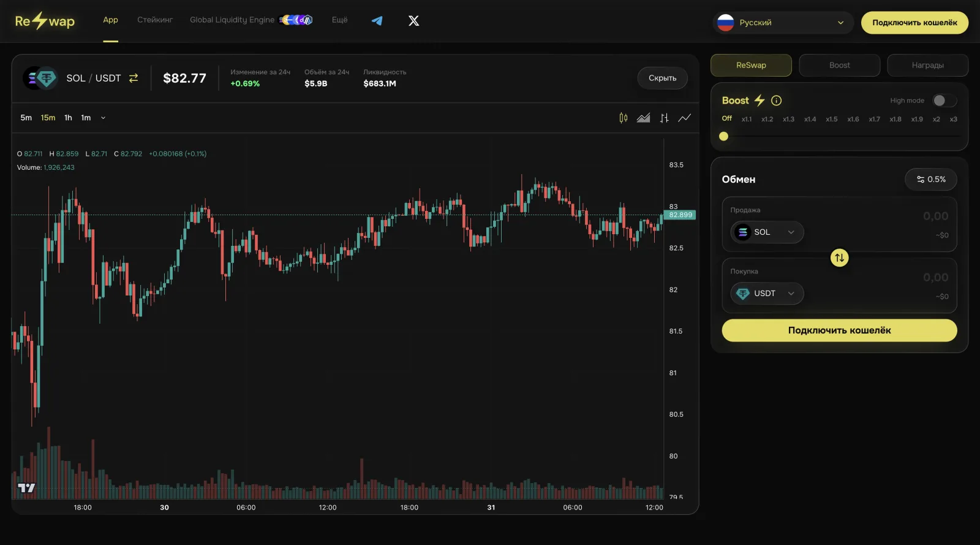Click the $5.9B 24h volume value
This screenshot has width=980, height=545.
(x=316, y=83)
